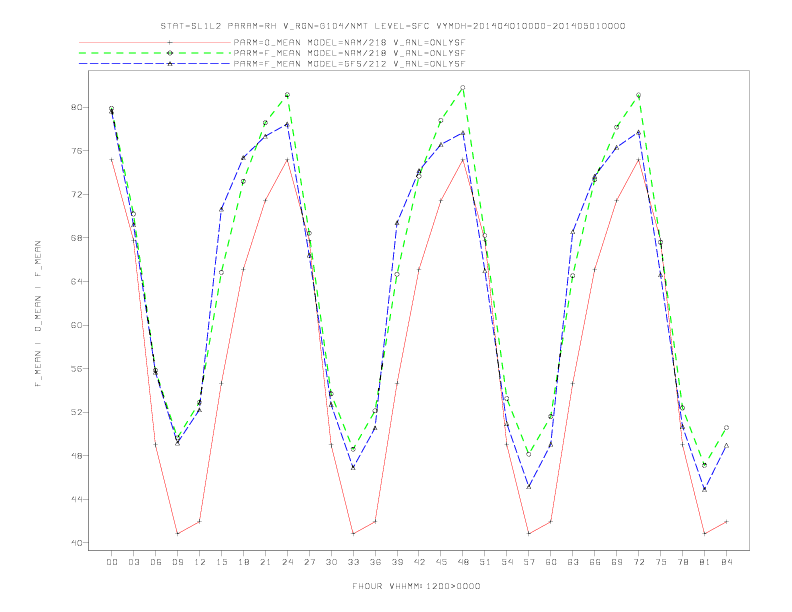Click the x-axis tick label 48
The height and width of the screenshot is (612, 792).
[463, 562]
